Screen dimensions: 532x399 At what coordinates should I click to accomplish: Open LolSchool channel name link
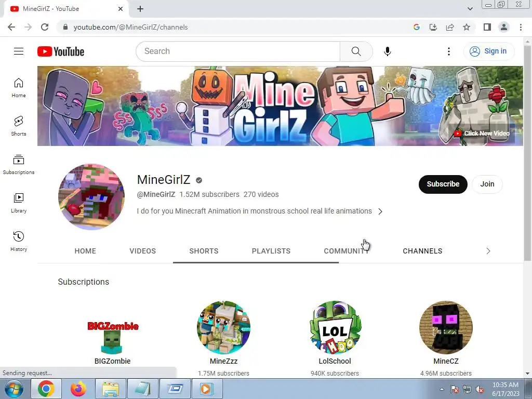[x=335, y=361]
